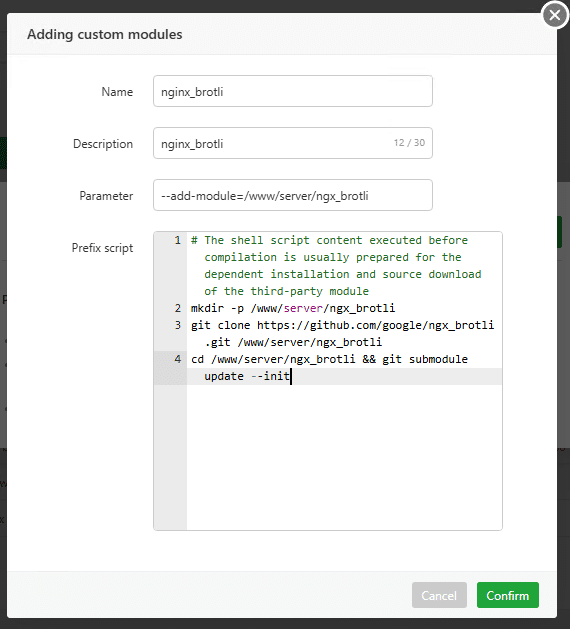Confirm adding the custom module
The image size is (570, 629).
click(507, 595)
